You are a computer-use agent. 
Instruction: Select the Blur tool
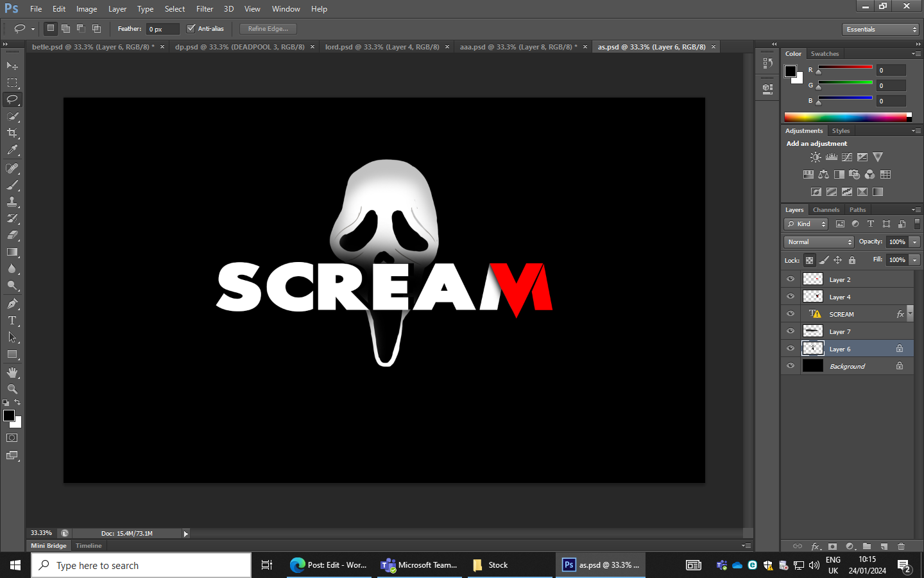click(12, 268)
